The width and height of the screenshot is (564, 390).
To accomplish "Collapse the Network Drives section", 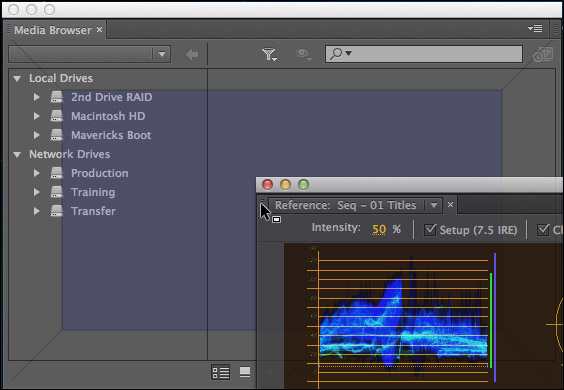I will [17, 154].
